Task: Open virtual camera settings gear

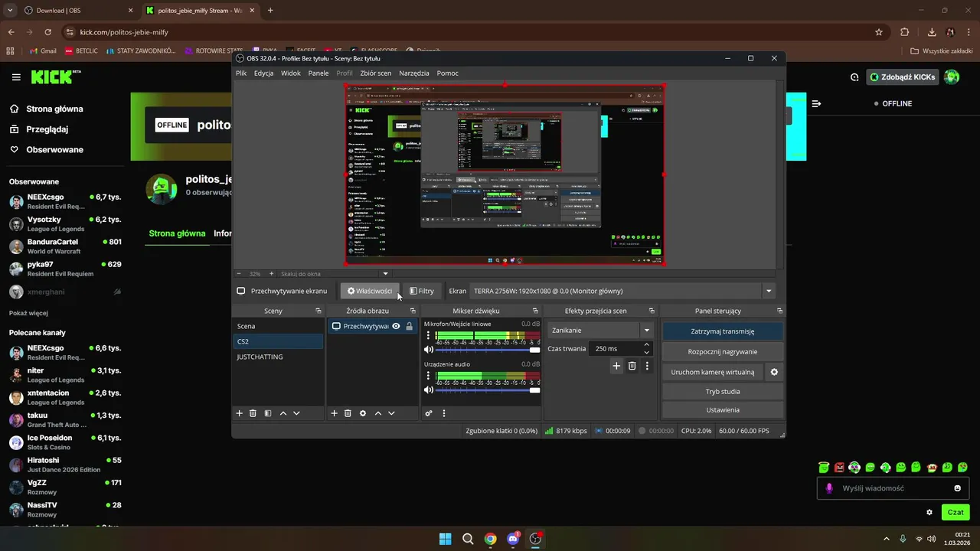Action: [774, 372]
